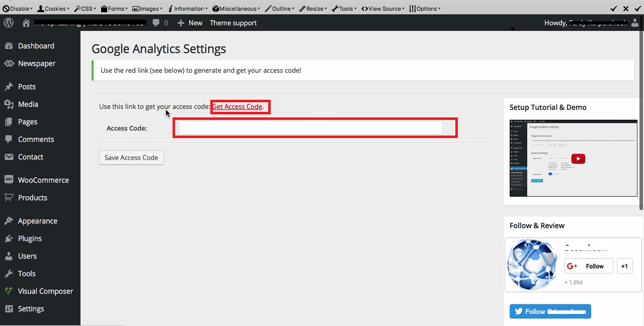Click the Get Access Code link
644x326 pixels.
click(x=237, y=106)
